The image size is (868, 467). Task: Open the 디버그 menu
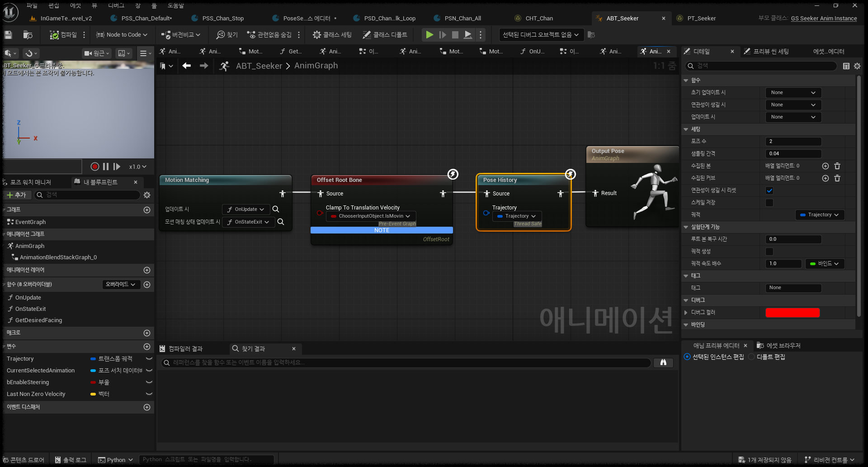(x=116, y=5)
